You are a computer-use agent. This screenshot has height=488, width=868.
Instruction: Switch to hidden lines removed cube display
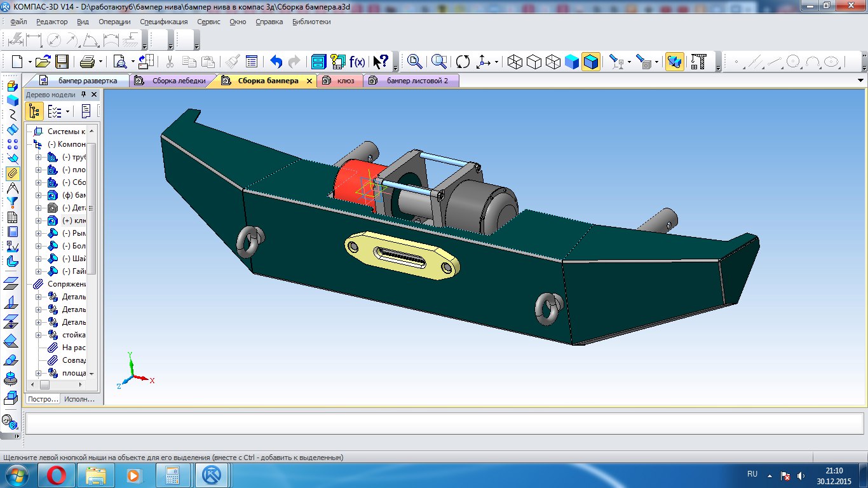coord(534,62)
